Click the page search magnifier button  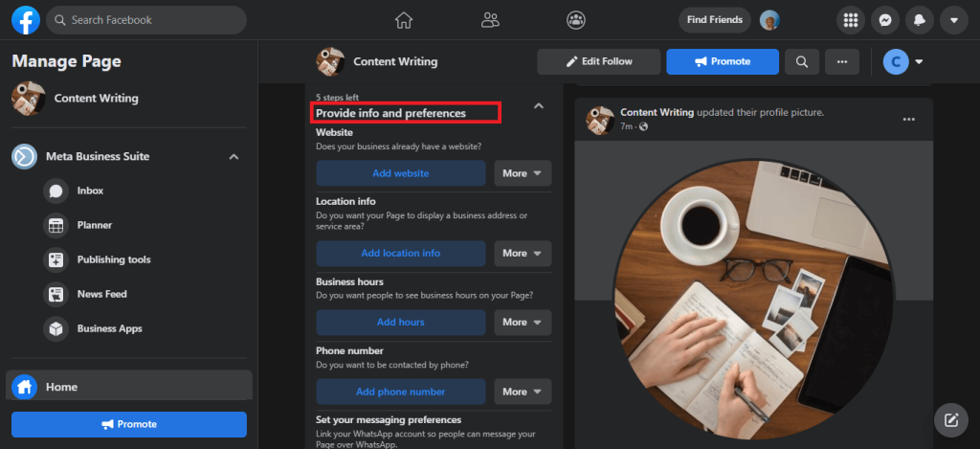(802, 61)
